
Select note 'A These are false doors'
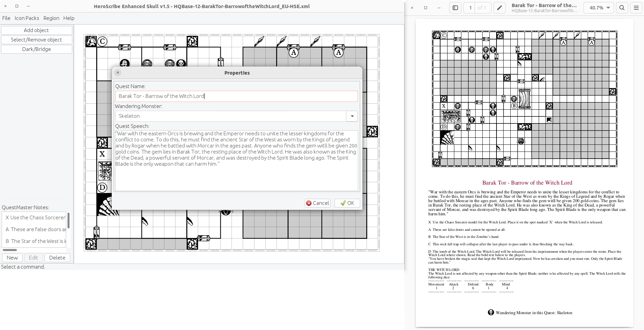coord(35,229)
